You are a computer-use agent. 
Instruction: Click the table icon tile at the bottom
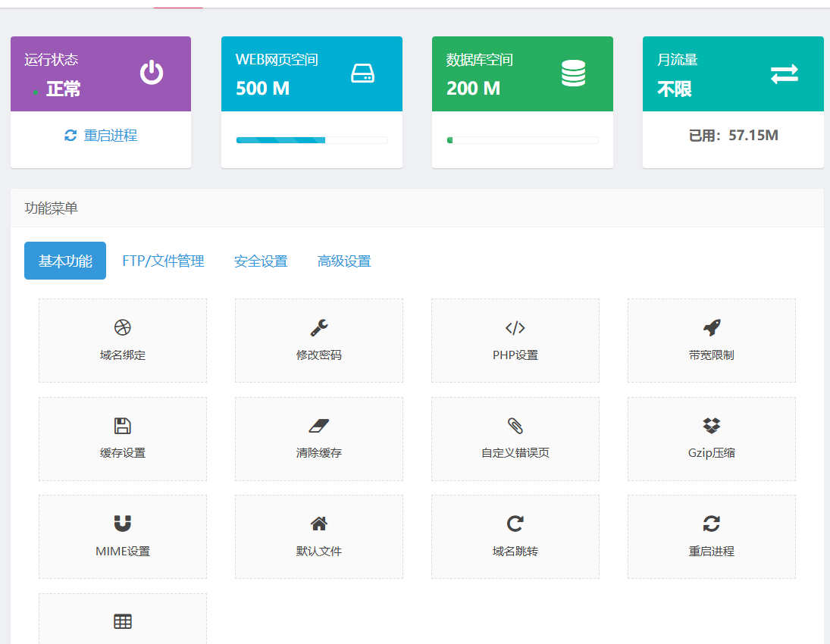coord(122,621)
